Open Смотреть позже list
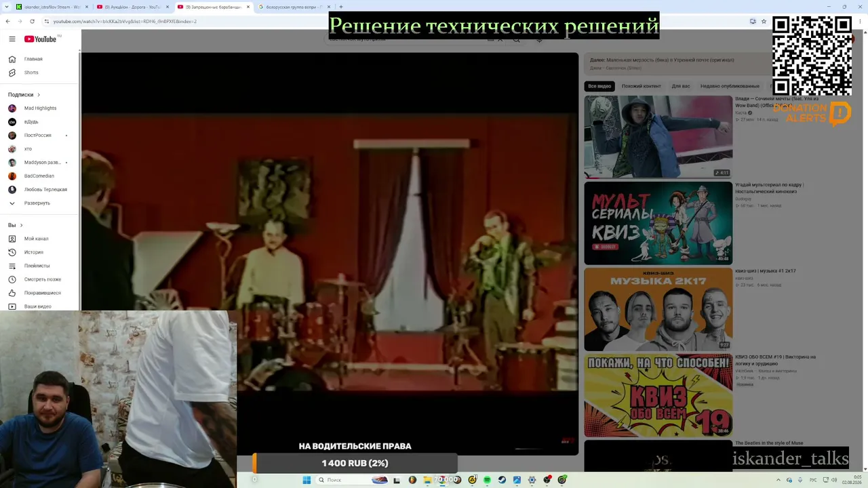Image resolution: width=868 pixels, height=488 pixels. 41,279
